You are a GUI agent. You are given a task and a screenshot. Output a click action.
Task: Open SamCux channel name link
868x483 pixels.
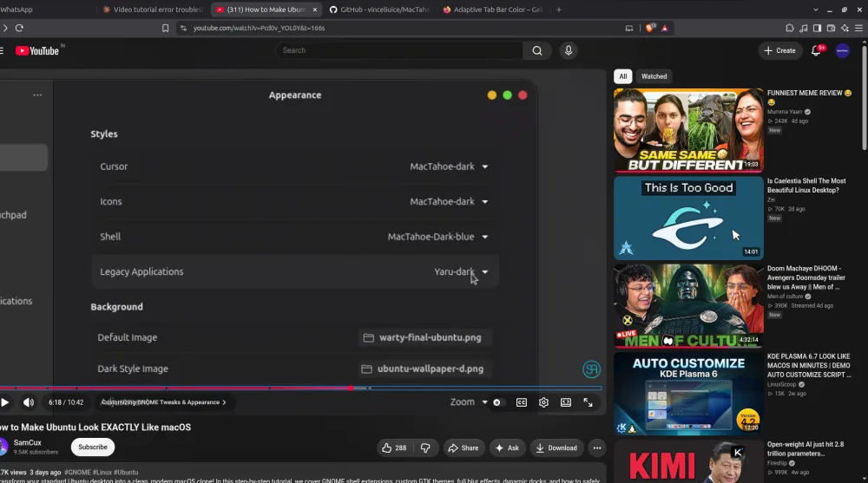(x=27, y=442)
